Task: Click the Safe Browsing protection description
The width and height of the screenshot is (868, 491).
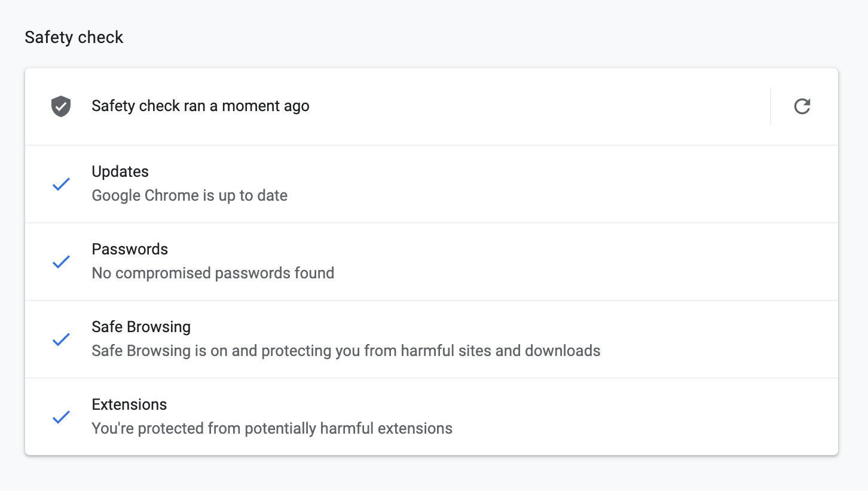Action: 346,351
